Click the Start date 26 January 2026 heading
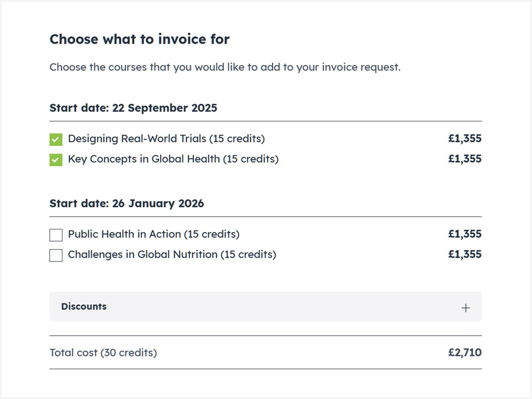The image size is (532, 399). [126, 203]
